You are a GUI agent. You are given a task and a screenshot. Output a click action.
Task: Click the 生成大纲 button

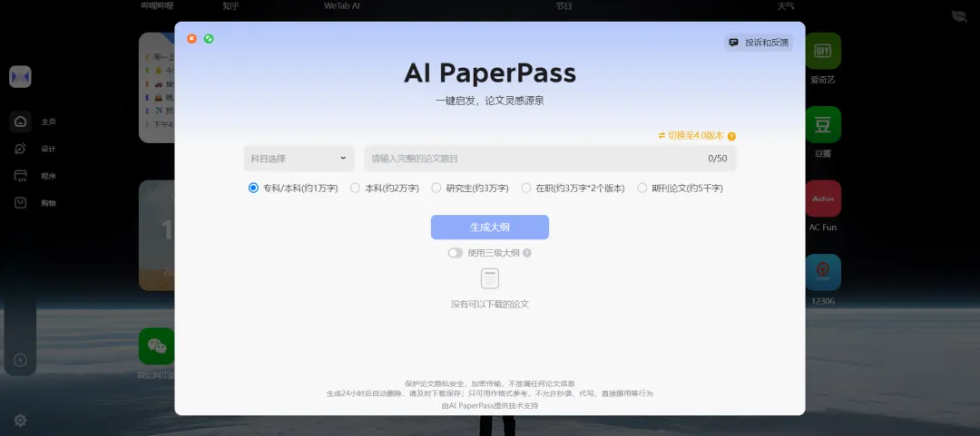pyautogui.click(x=489, y=228)
